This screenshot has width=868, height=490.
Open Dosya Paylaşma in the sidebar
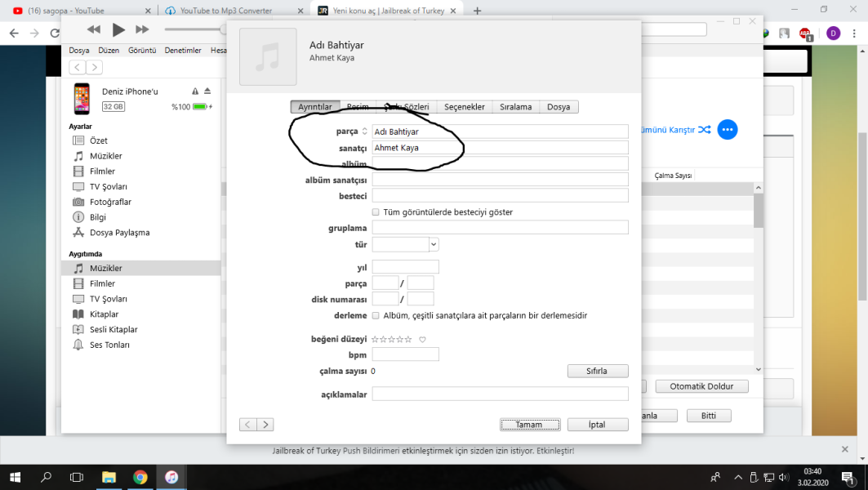tap(119, 233)
